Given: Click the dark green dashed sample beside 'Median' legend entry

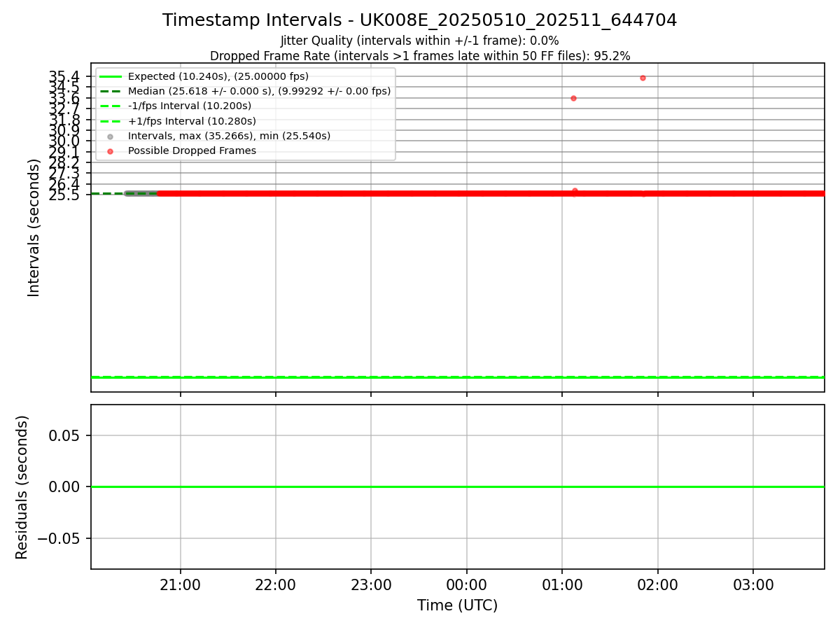Looking at the screenshot, I should tap(110, 91).
